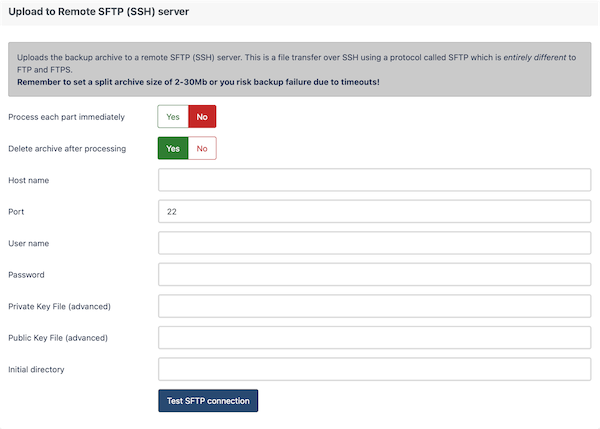Viewport: 600px width, 429px height.
Task: Click the Public Key File (advanced) label
Action: 58,338
